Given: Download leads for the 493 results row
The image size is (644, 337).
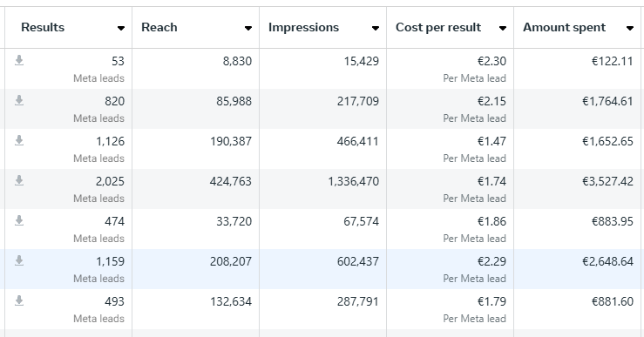Looking at the screenshot, I should [x=19, y=301].
